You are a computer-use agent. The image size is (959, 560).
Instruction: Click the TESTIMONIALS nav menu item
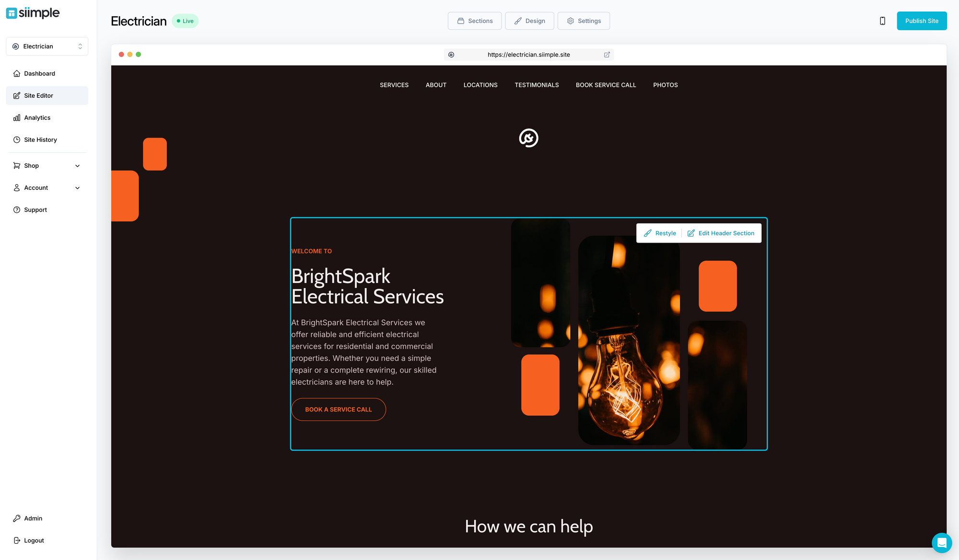pyautogui.click(x=537, y=85)
